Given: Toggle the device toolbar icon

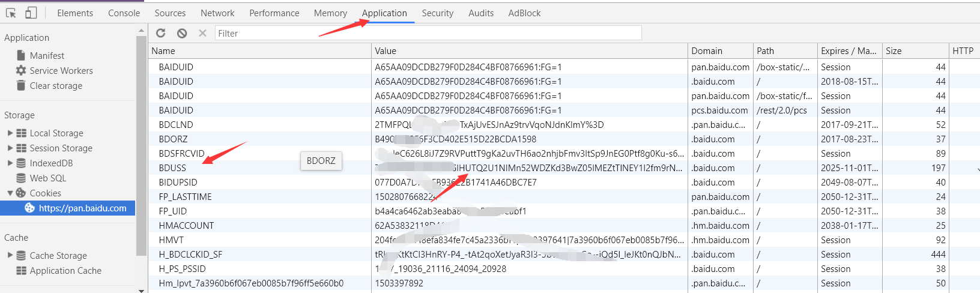Looking at the screenshot, I should 31,13.
